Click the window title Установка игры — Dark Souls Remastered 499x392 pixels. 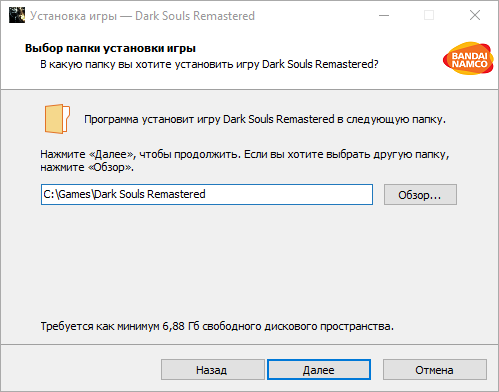point(142,16)
